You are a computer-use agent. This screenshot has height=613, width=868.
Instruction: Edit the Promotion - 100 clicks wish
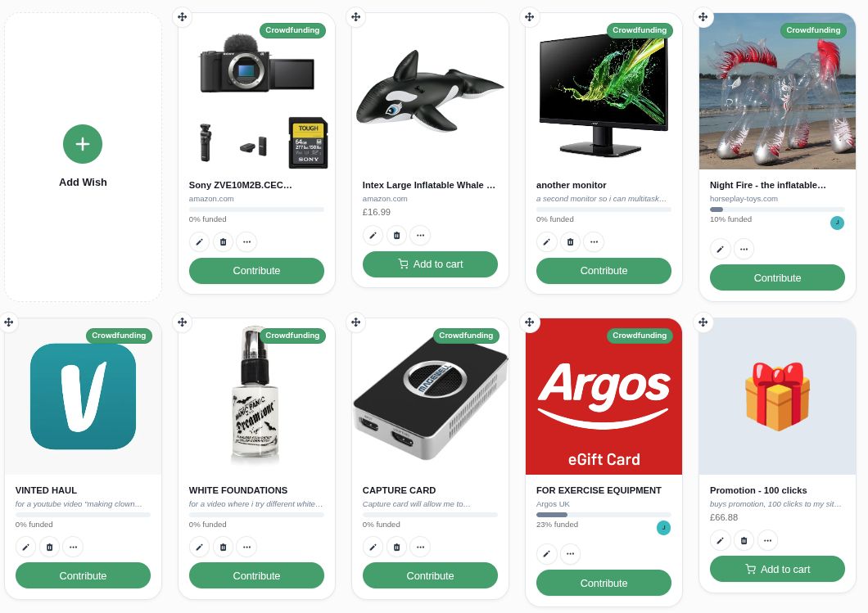(721, 540)
